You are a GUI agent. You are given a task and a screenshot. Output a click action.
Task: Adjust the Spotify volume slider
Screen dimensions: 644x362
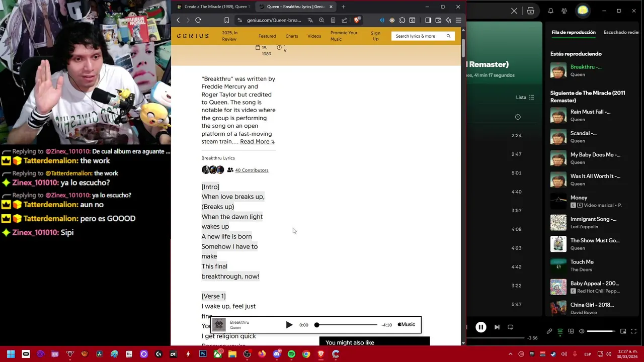coord(601,331)
